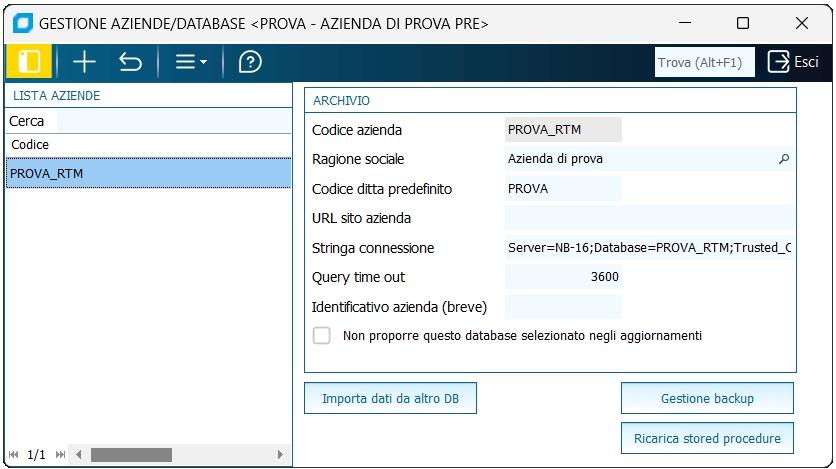Image resolution: width=836 pixels, height=469 pixels.
Task: Go to last record in list navigator
Action: click(60, 455)
